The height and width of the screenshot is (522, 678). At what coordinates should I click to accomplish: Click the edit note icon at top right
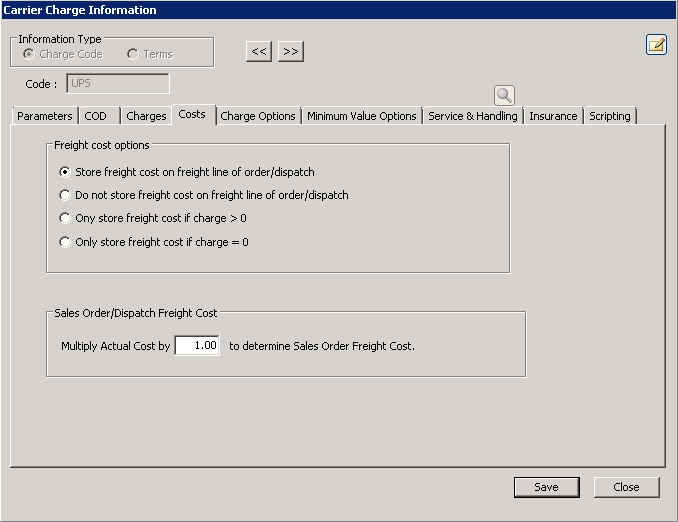click(656, 44)
